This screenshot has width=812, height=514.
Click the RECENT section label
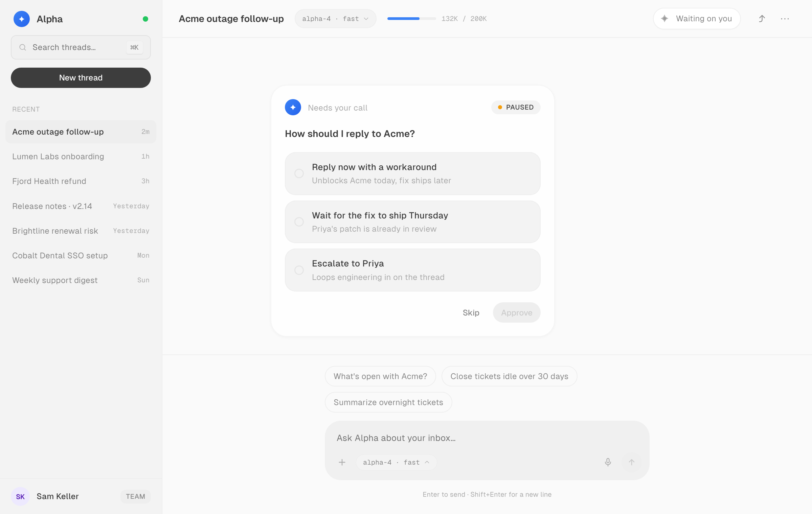click(x=26, y=109)
